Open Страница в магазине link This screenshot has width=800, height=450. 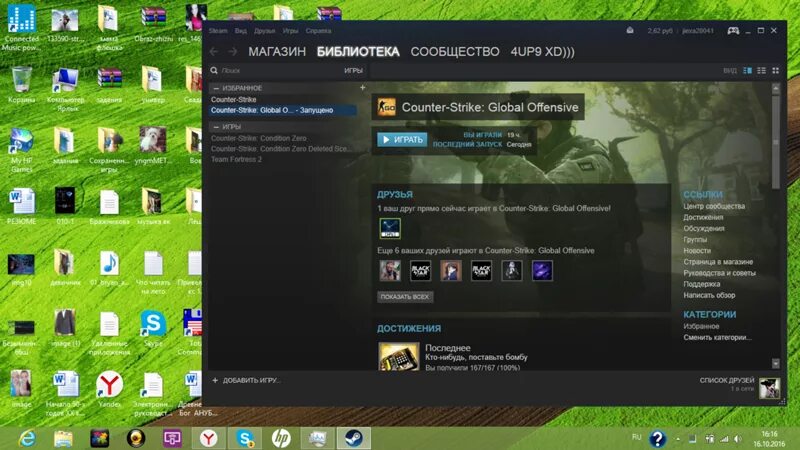click(718, 262)
